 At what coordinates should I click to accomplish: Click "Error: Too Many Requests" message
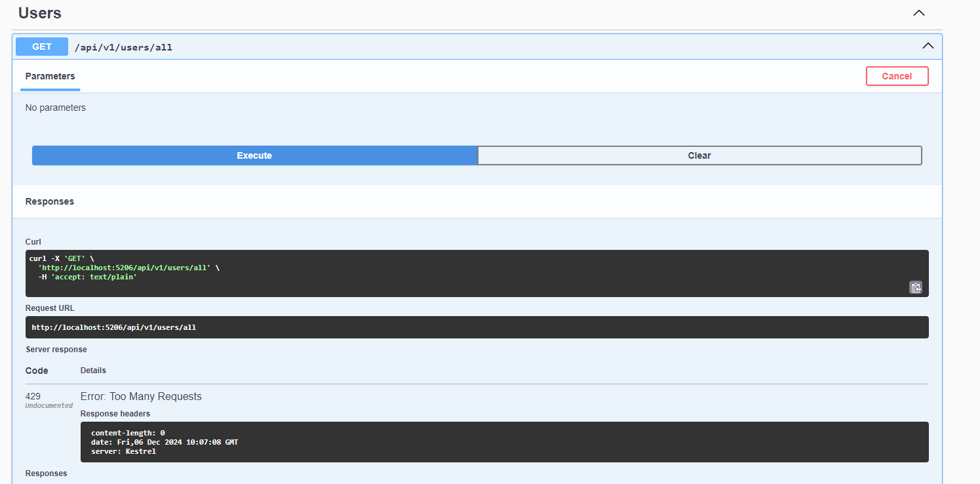pos(141,396)
